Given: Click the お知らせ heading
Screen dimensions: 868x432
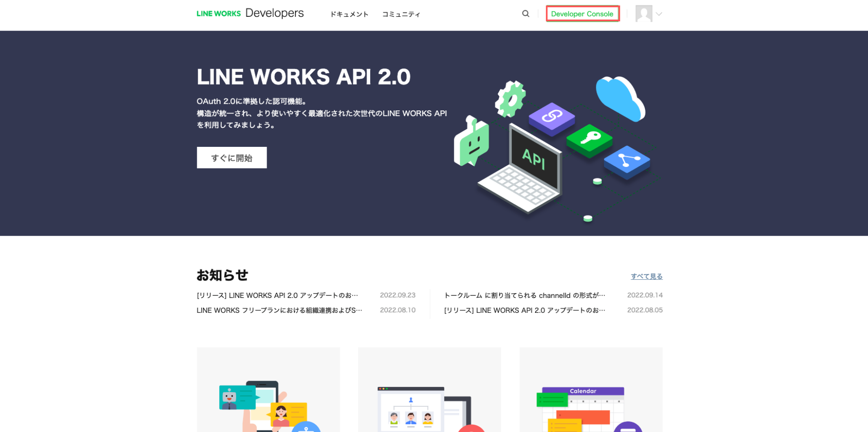Looking at the screenshot, I should pos(223,275).
